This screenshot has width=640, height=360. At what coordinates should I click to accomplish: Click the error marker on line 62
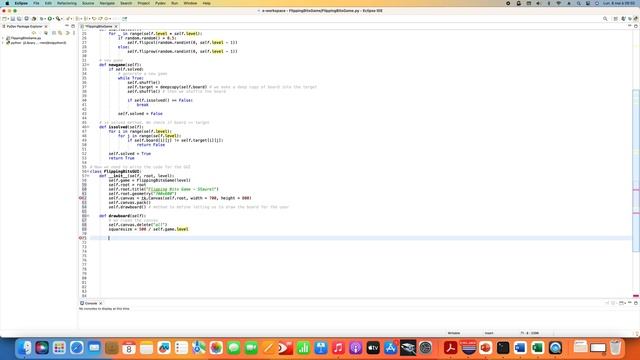point(80,198)
